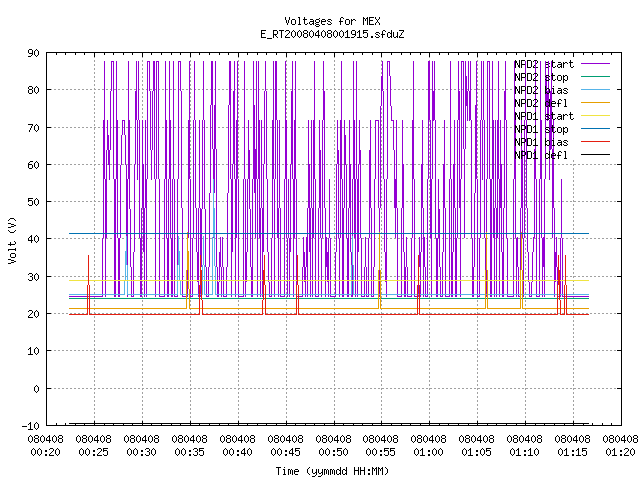The height and width of the screenshot is (480, 640).
Task: Click the x-axis tick label 01:10
Action: click(524, 452)
